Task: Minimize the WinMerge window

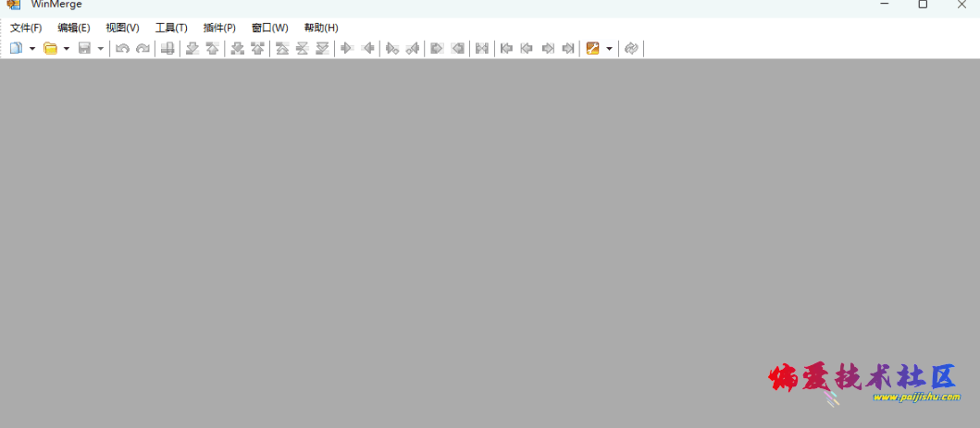Action: 885,5
